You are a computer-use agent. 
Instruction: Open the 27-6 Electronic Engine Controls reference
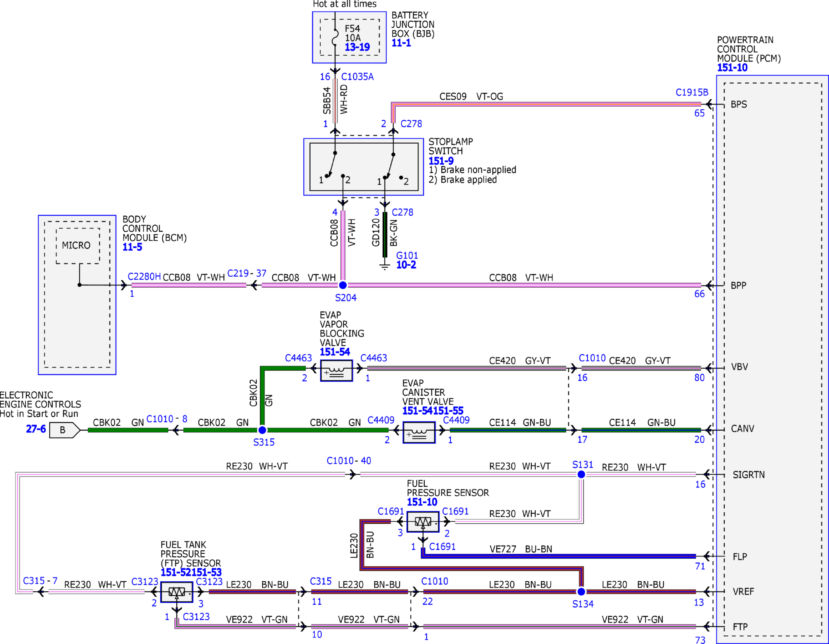(36, 429)
